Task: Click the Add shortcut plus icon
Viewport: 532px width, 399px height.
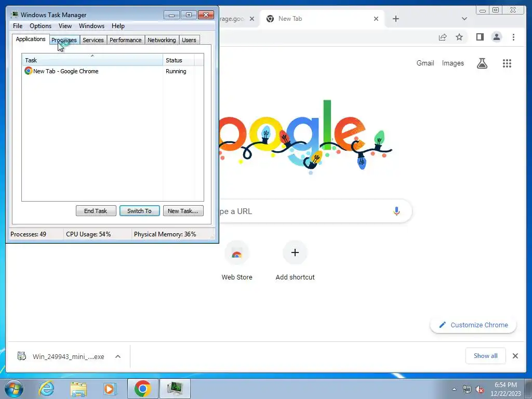Action: pyautogui.click(x=295, y=252)
